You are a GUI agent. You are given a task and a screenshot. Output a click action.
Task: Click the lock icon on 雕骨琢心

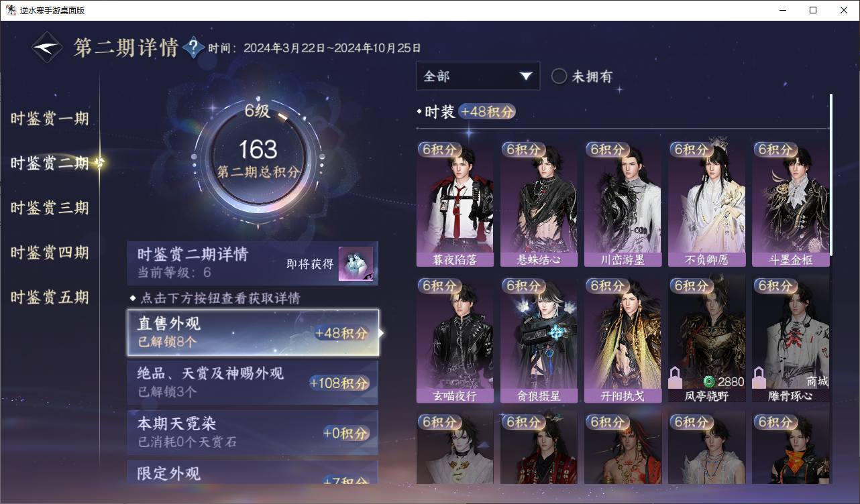point(759,377)
